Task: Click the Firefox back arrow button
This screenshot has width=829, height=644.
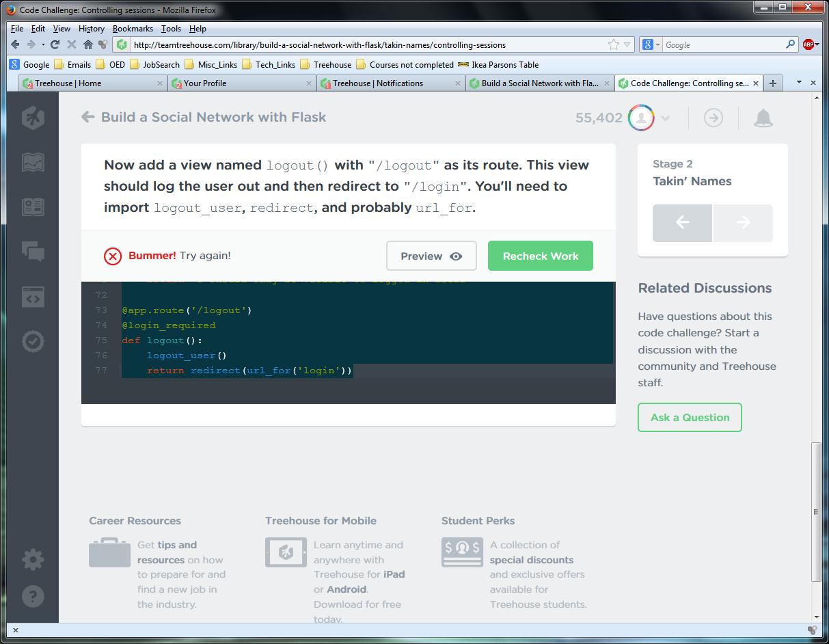Action: coord(16,44)
